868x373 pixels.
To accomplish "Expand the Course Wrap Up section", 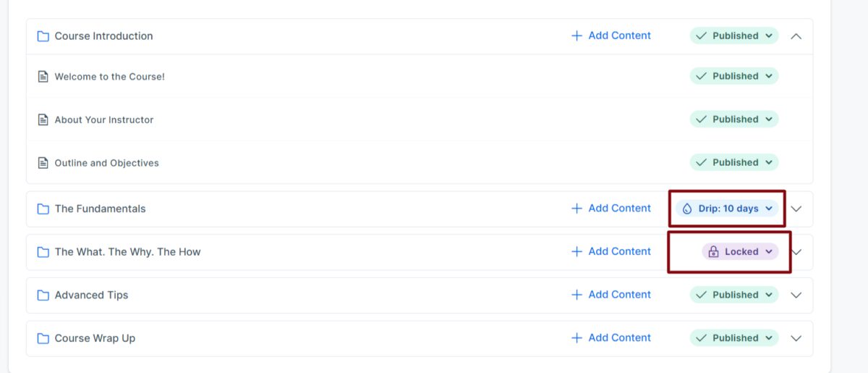I will tap(796, 338).
